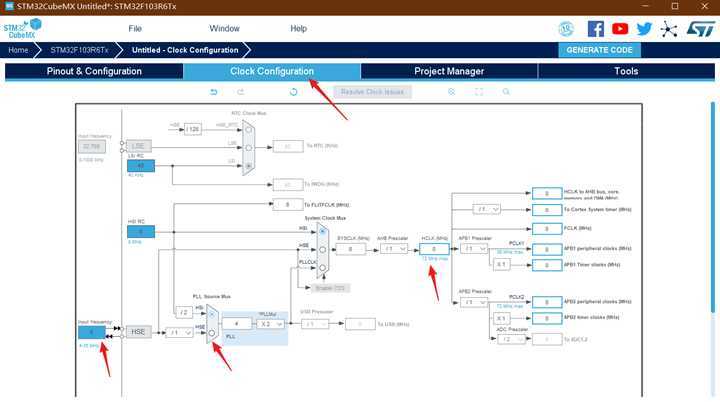Click the HSE input frequency field
Viewport: 720px width, 402px height.
pos(92,332)
